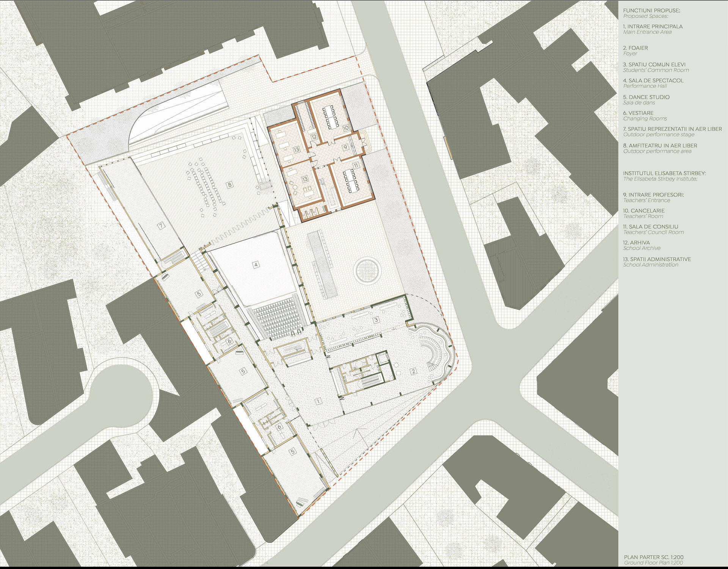This screenshot has height=569, width=728.
Task: Click room number 8 outdoor amphitheatre label
Action: (x=229, y=185)
